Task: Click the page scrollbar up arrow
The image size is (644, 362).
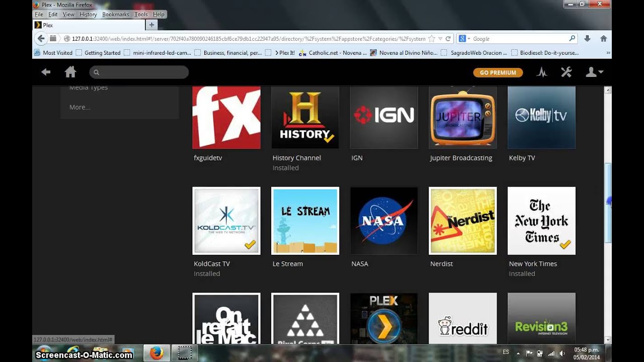Action: (x=608, y=90)
